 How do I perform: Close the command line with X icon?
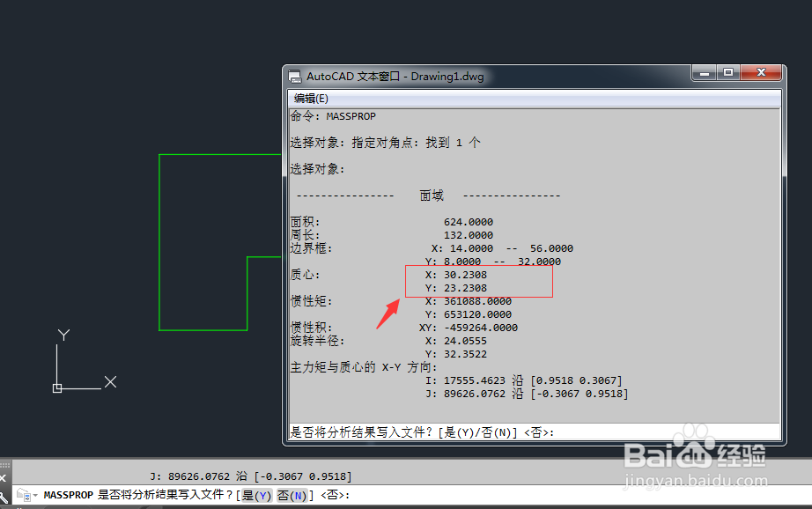[x=4, y=478]
